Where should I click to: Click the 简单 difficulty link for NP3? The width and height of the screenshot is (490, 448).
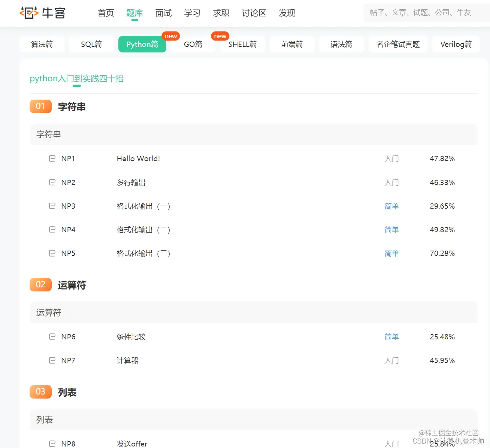pyautogui.click(x=391, y=206)
